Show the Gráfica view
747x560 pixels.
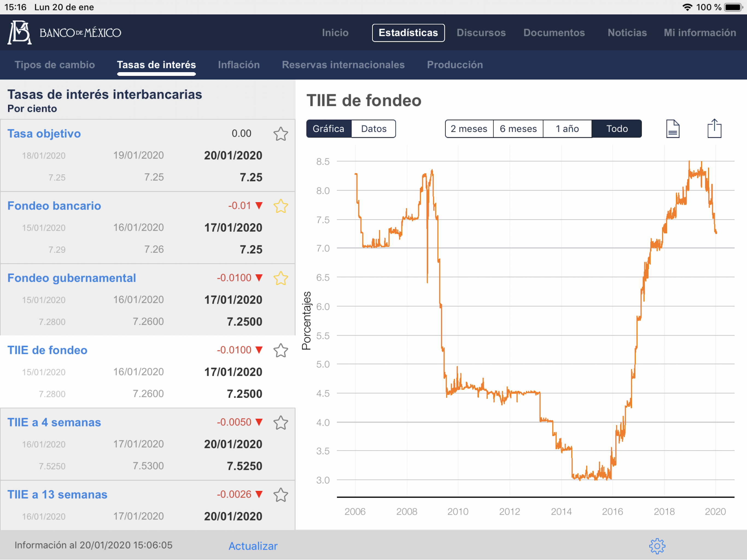coord(329,129)
